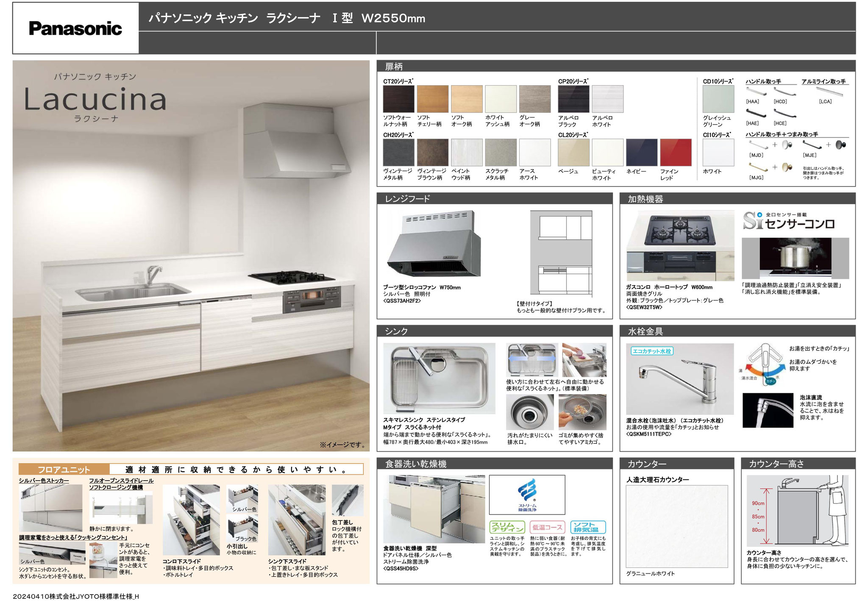Open the 包丁差し knife holder photo
868x601 pixels.
(348, 500)
